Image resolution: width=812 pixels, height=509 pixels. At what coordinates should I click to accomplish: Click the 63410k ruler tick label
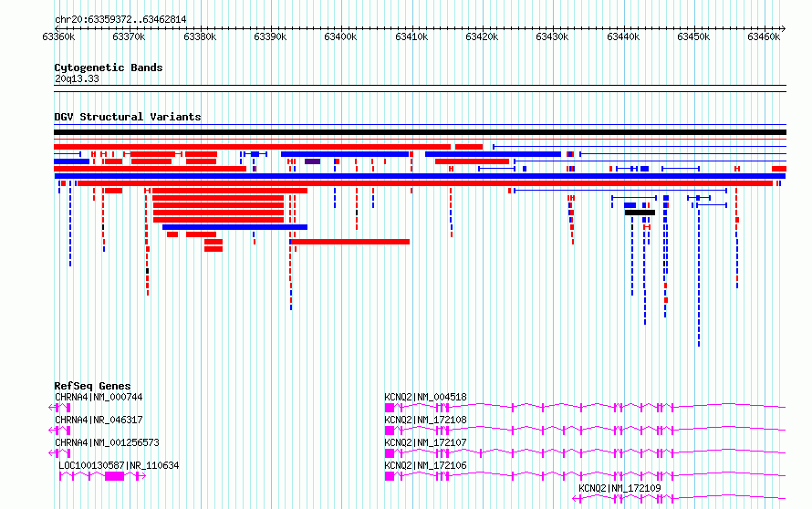[x=411, y=36]
